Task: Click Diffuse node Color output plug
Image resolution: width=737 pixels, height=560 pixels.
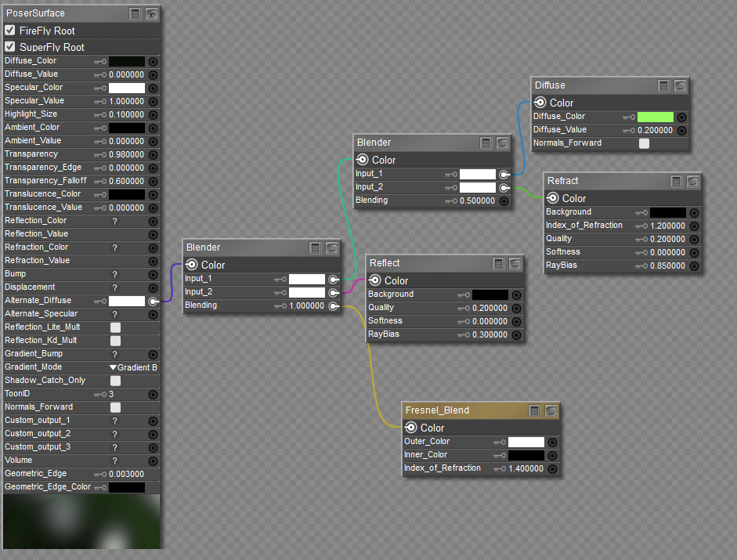Action: [540, 103]
